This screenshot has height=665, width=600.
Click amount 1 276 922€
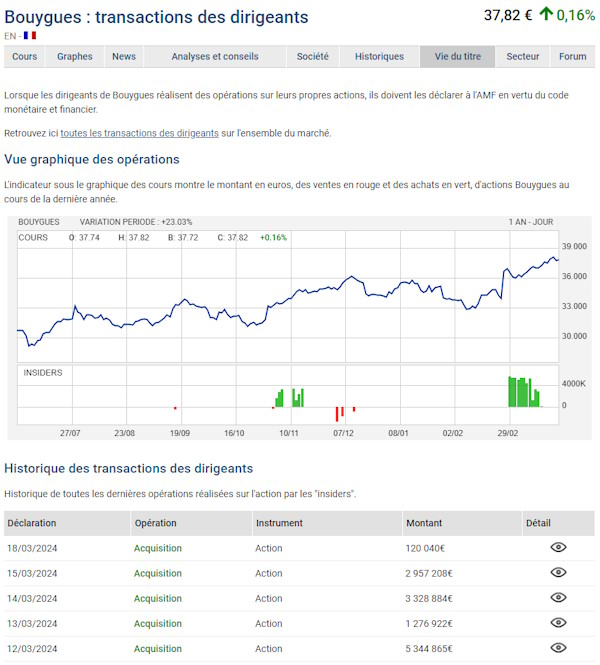(429, 623)
